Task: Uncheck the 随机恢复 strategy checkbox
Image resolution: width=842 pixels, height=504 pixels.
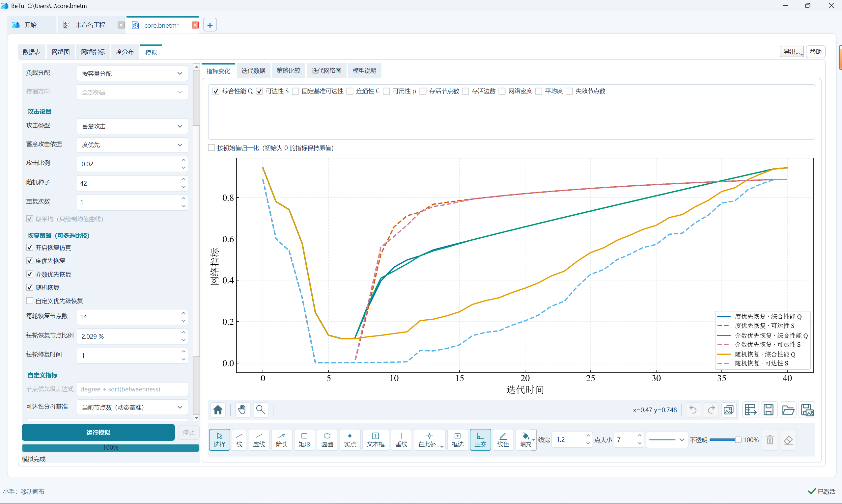Action: tap(30, 287)
